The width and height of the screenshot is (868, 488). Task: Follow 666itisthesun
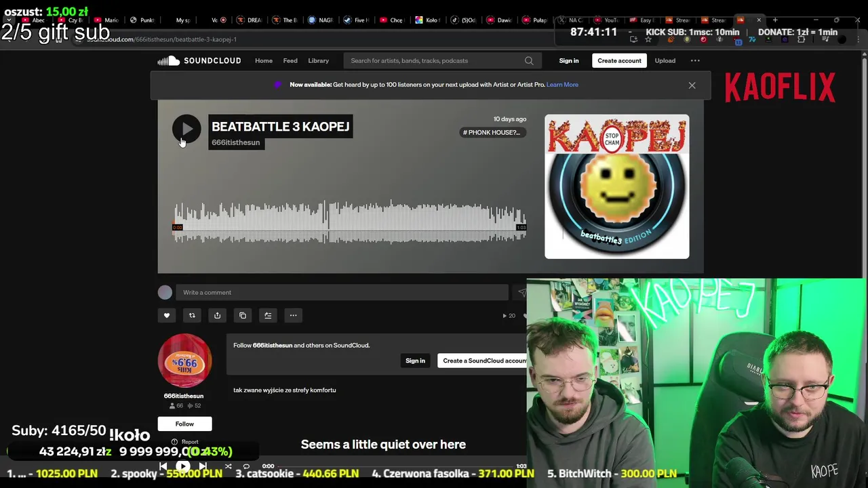point(184,424)
